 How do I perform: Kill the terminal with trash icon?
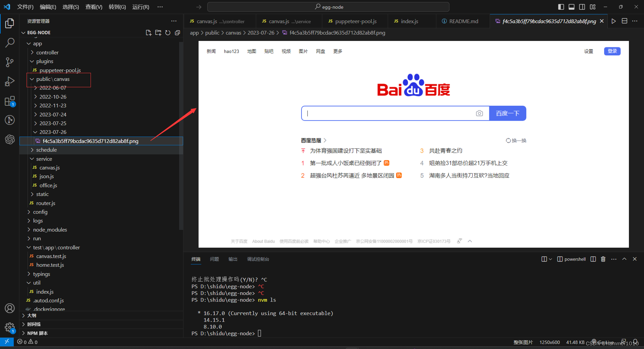tap(603, 259)
